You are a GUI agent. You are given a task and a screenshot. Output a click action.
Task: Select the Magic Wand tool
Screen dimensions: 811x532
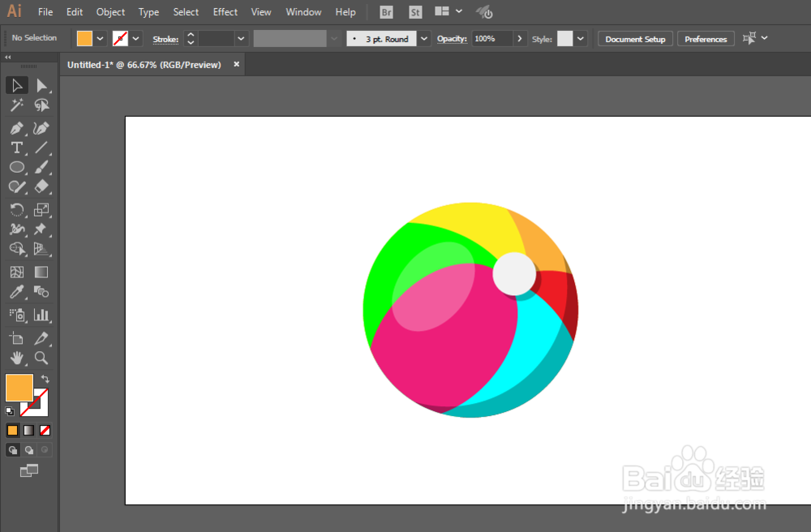click(16, 105)
